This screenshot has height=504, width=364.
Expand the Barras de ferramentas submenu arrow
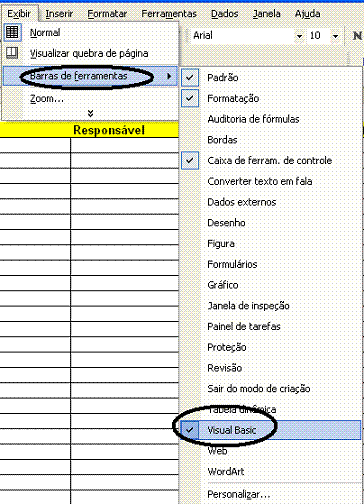click(x=169, y=76)
